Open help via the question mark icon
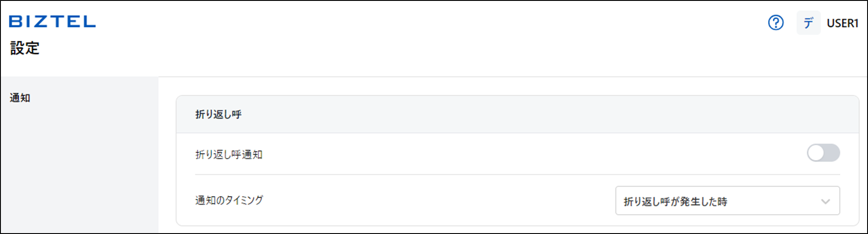The height and width of the screenshot is (234, 868). coord(776,23)
